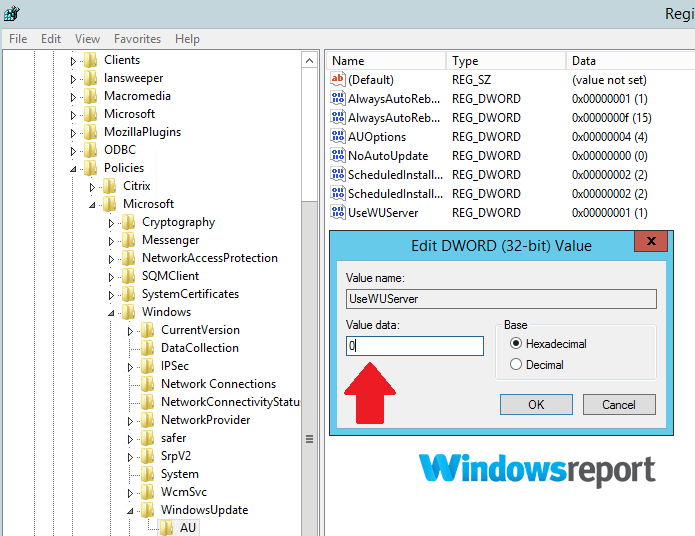Select the NetworkAccessProtection key
The height and width of the screenshot is (536, 695).
[x=210, y=258]
